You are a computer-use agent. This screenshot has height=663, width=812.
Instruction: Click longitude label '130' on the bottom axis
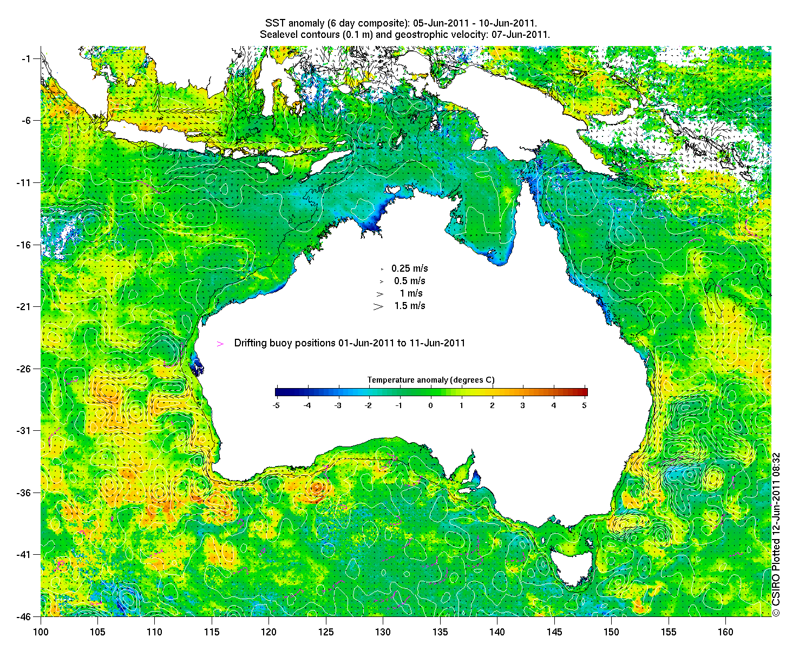point(383,632)
